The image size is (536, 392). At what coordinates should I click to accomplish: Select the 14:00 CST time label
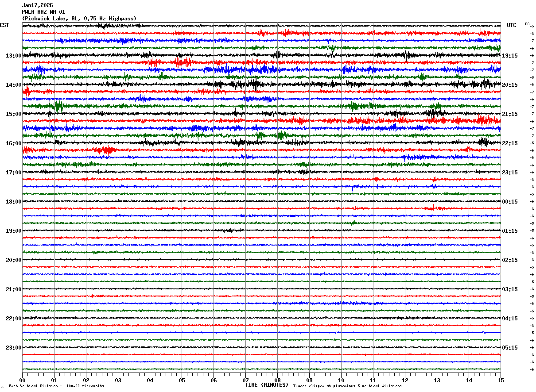[x=13, y=85]
